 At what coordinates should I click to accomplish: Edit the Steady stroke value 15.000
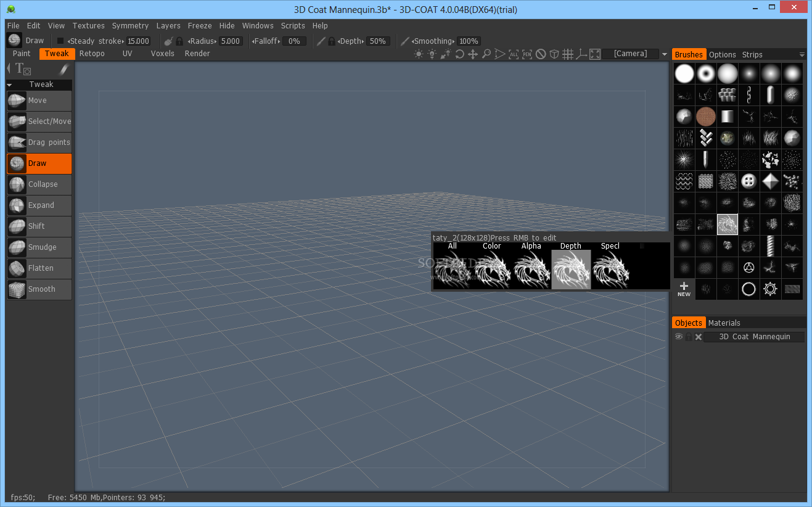click(x=138, y=41)
